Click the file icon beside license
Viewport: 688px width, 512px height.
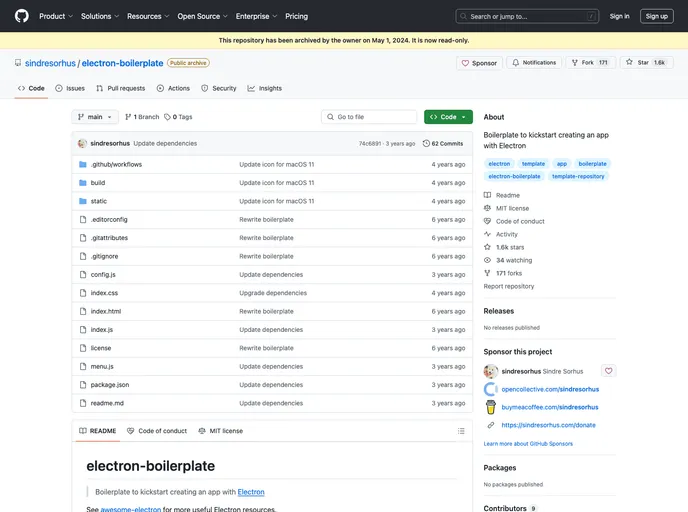pos(83,348)
